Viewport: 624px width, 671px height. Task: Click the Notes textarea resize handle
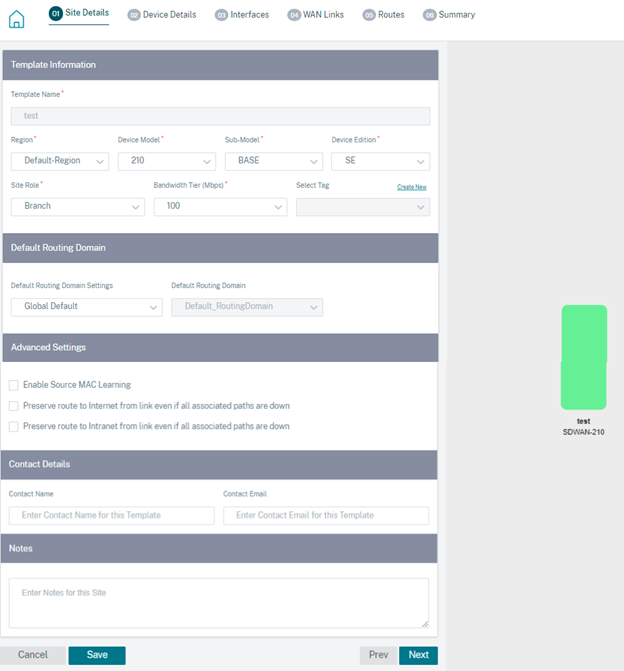pyautogui.click(x=425, y=624)
